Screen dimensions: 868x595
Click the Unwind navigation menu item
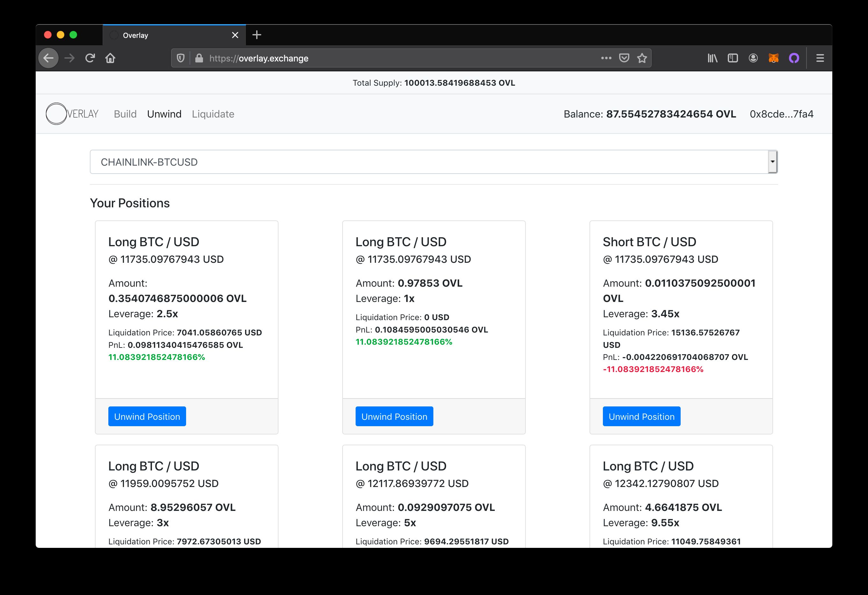[163, 113]
